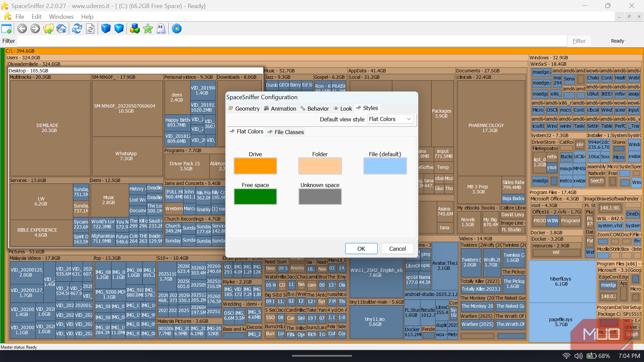Open the Default view style dropdown
This screenshot has width=644, height=362.
click(390, 119)
